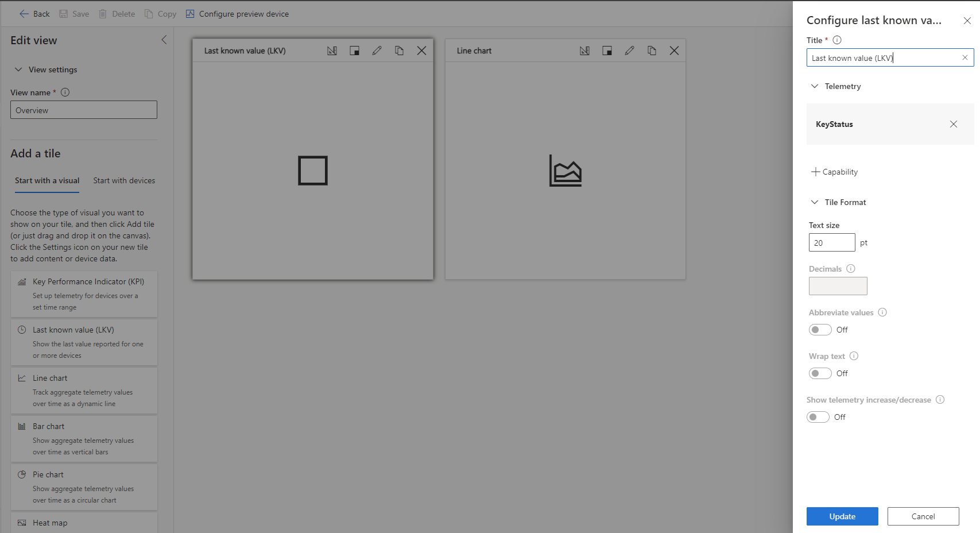
Task: Click the Save toolbar button
Action: click(x=74, y=14)
